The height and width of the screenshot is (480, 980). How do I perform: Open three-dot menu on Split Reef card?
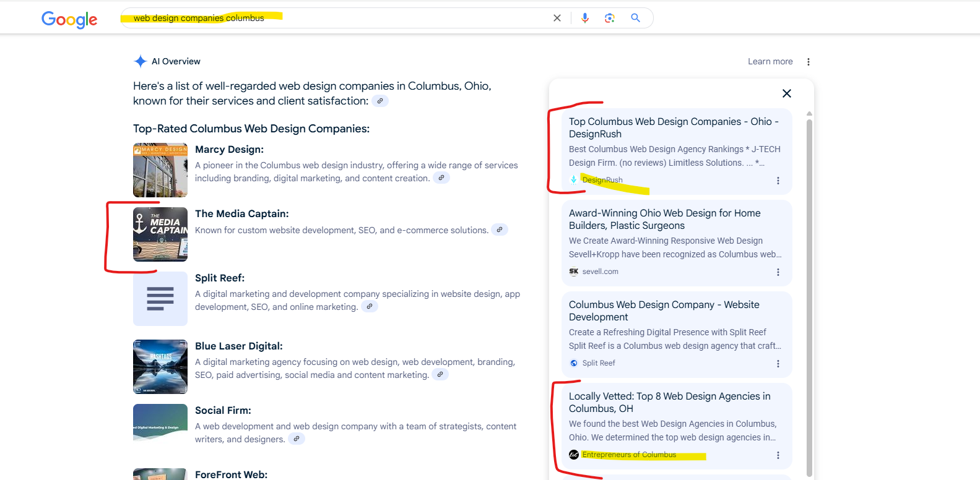click(x=778, y=364)
